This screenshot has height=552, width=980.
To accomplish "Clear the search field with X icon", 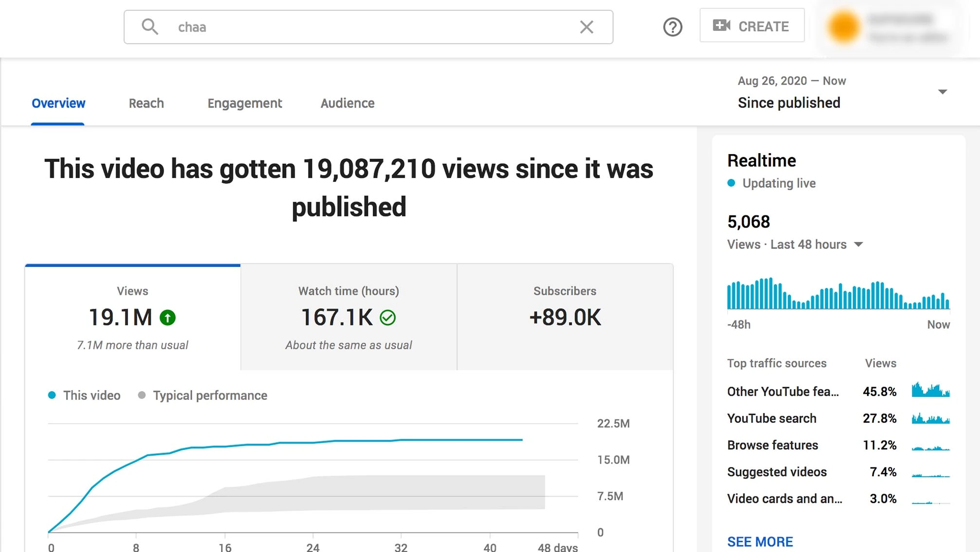I will pyautogui.click(x=586, y=27).
